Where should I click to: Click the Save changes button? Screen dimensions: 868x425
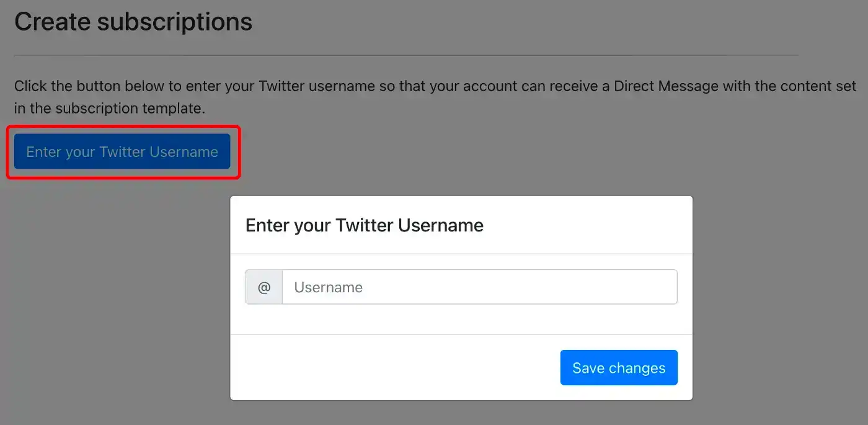pyautogui.click(x=619, y=368)
